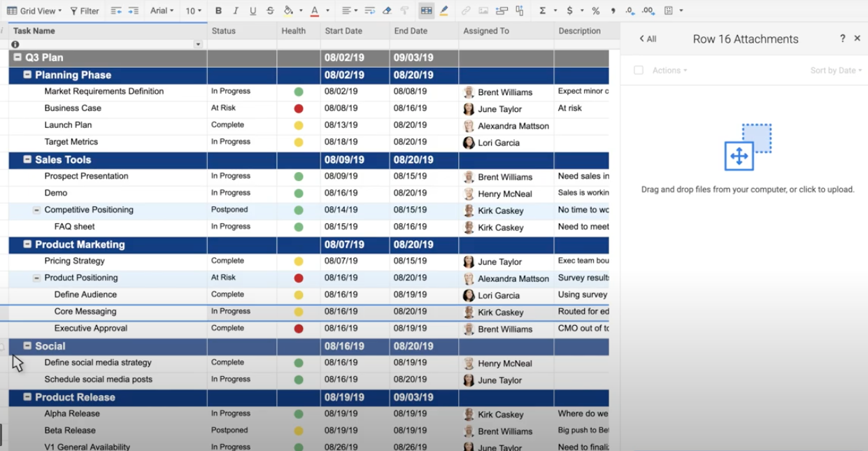This screenshot has width=868, height=451.
Task: Open the highlight changes marker icon
Action: pyautogui.click(x=443, y=11)
